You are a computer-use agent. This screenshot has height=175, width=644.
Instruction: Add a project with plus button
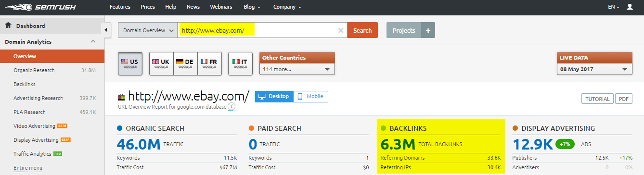pyautogui.click(x=428, y=30)
